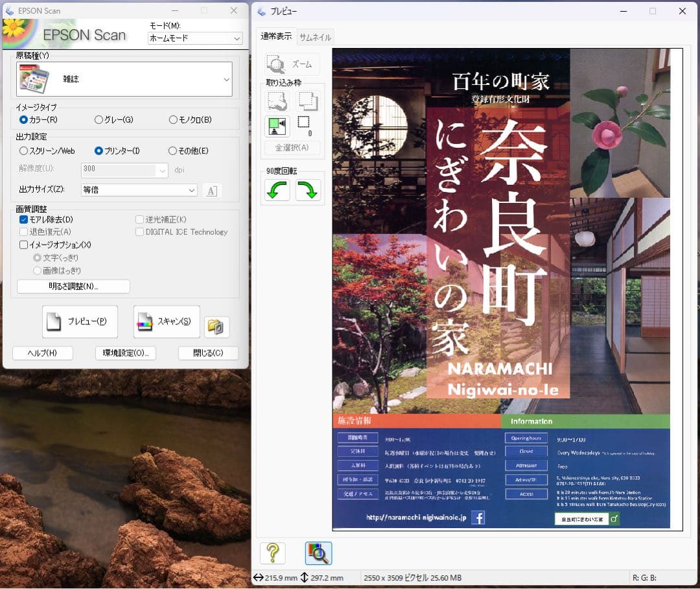The image size is (700, 589).
Task: Click the densitometer magnifier icon below the preview
Action: click(318, 553)
